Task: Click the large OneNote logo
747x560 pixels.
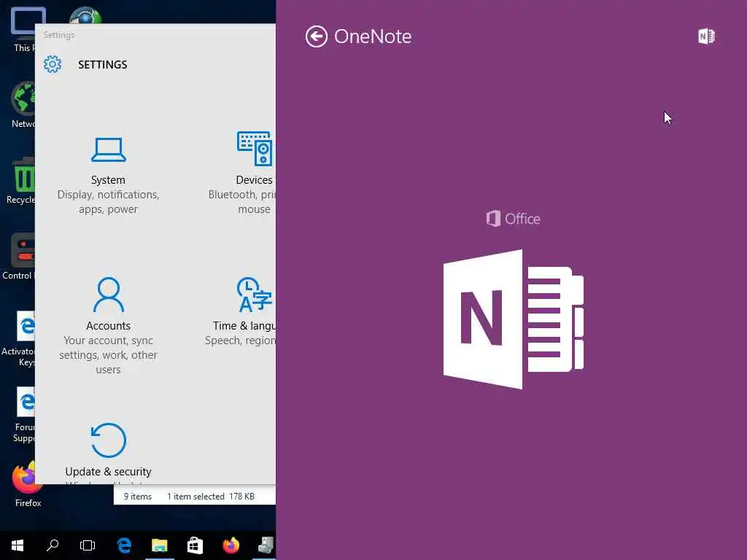Action: [514, 319]
